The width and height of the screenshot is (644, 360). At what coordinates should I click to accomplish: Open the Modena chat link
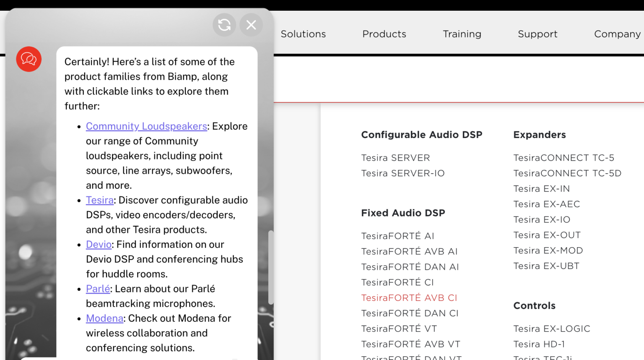[x=104, y=318]
